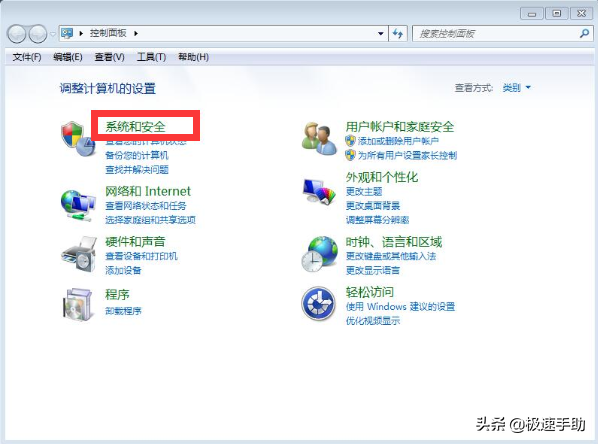Click the 调整屏幕分辨率 link
This screenshot has width=598, height=444.
click(x=377, y=220)
